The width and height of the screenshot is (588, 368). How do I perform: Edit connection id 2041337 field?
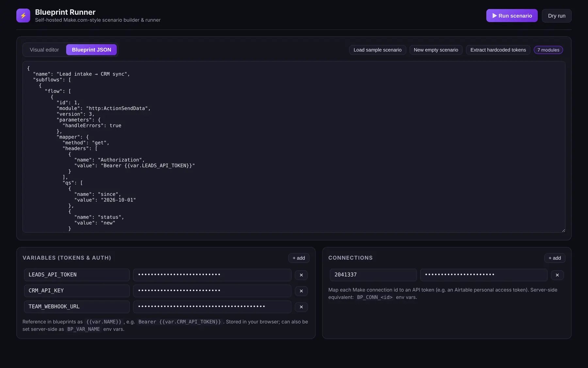tap(373, 275)
